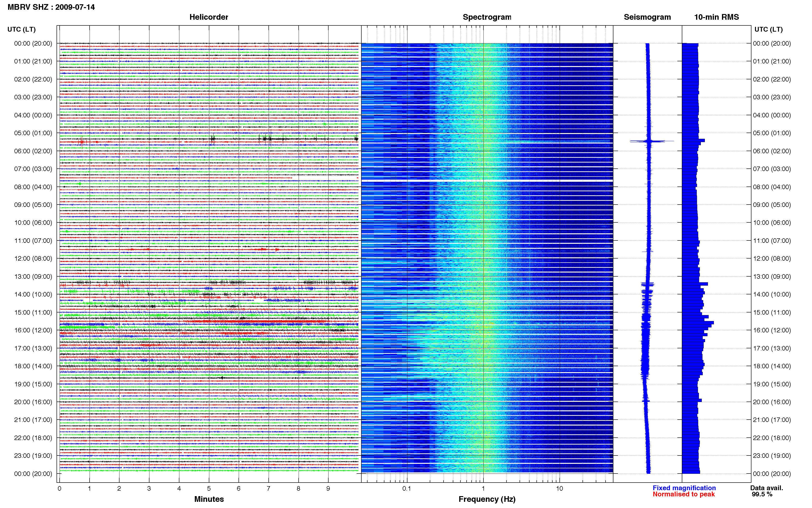Click the 10 Hz frequency tick label

tap(559, 489)
